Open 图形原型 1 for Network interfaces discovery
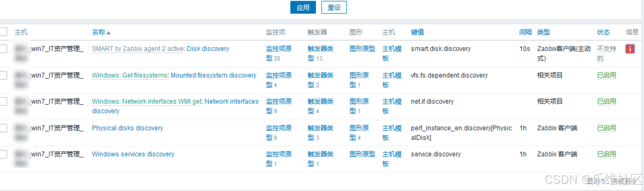The image size is (644, 191). pyautogui.click(x=359, y=106)
